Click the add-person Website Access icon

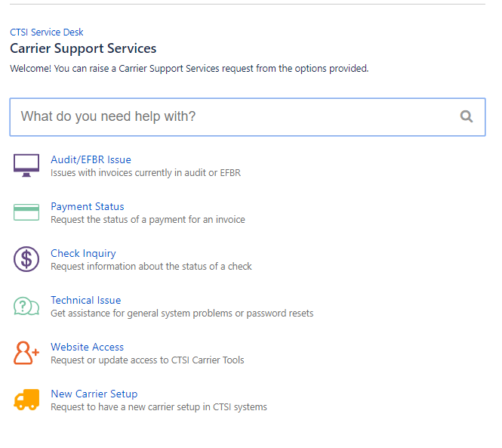(26, 353)
